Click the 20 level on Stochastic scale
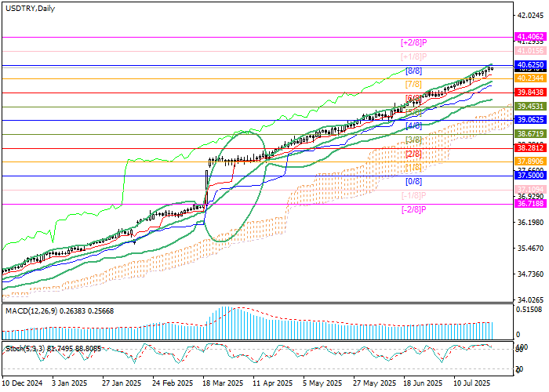This screenshot has height=392, width=549. tap(519, 369)
